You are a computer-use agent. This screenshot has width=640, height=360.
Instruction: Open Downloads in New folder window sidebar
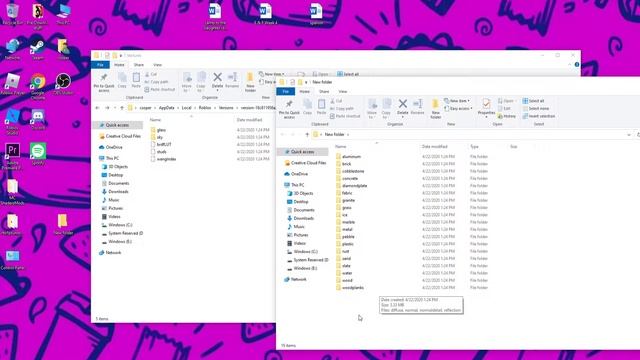pos(300,218)
